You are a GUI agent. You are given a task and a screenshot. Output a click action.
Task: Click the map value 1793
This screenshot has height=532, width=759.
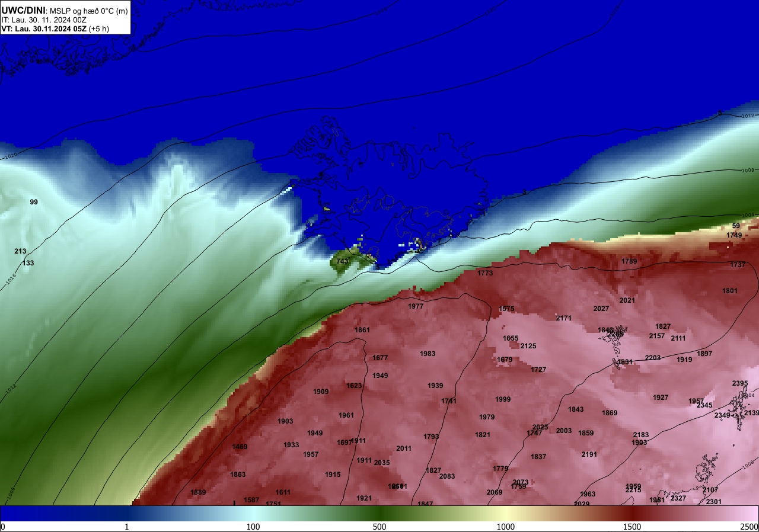(431, 437)
